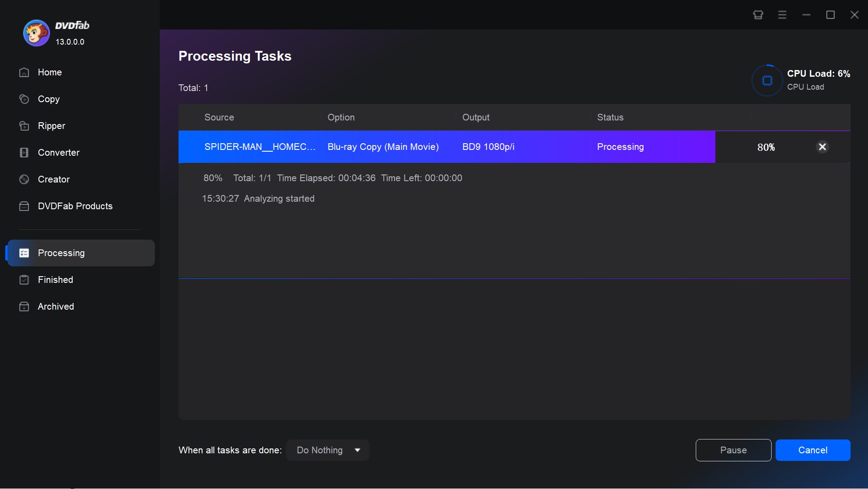The height and width of the screenshot is (489, 868).
Task: Select the Finished section icon
Action: click(x=24, y=280)
